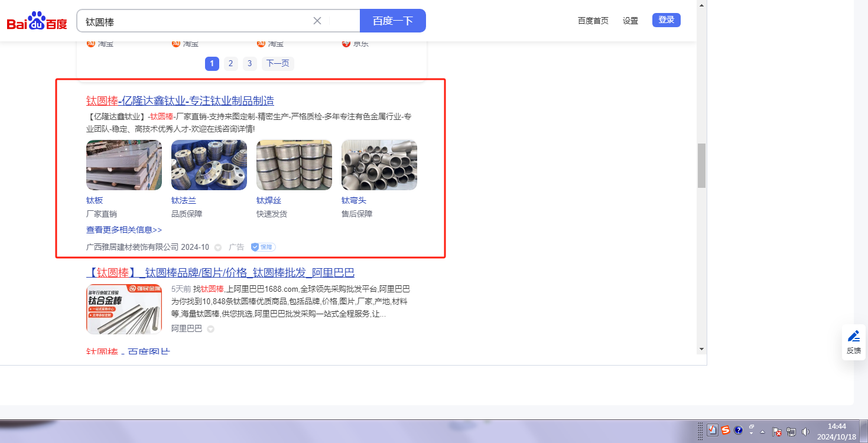This screenshot has width=868, height=443.
Task: Click the page scrollbar down arrow
Action: click(x=702, y=349)
